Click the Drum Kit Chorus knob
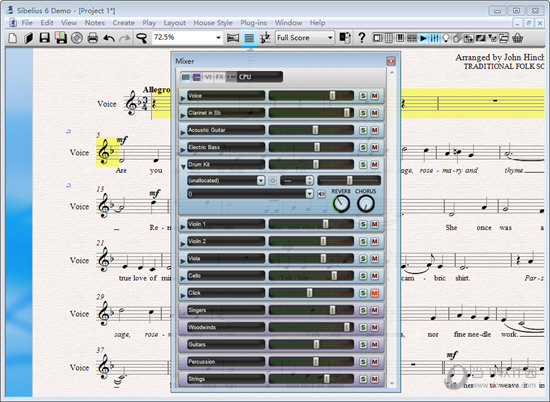The width and height of the screenshot is (550, 402). point(365,203)
